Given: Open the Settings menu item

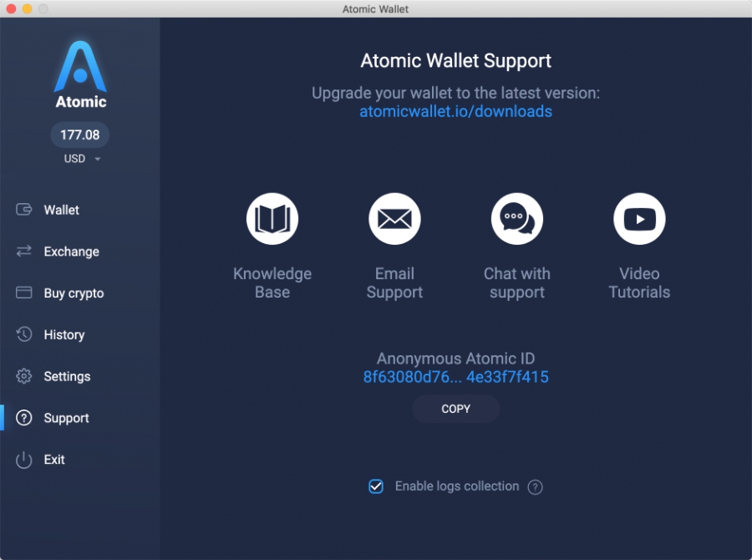Looking at the screenshot, I should [x=67, y=377].
